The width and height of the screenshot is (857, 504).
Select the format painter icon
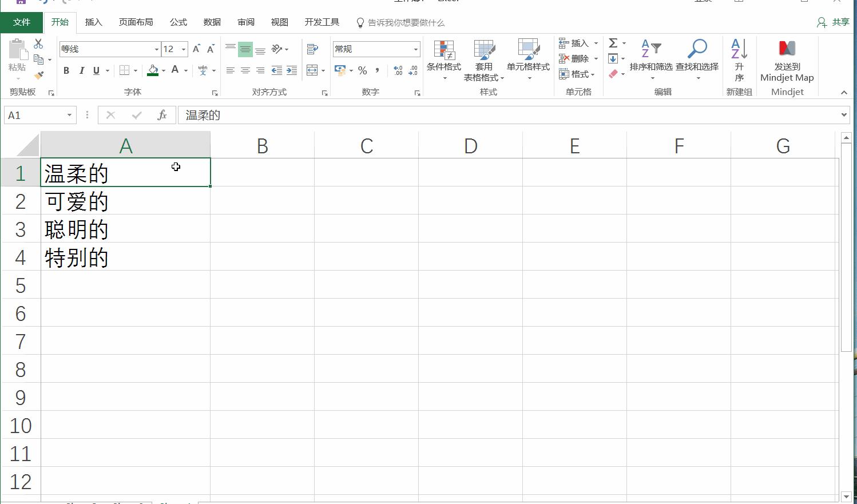(x=39, y=74)
